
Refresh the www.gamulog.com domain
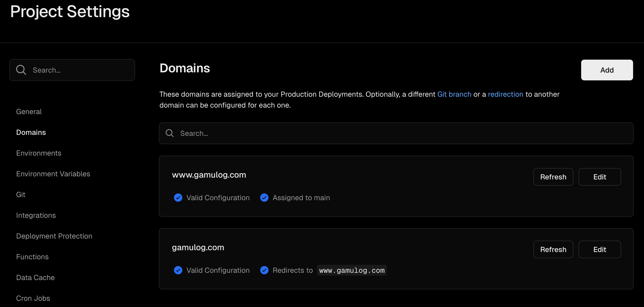click(553, 177)
